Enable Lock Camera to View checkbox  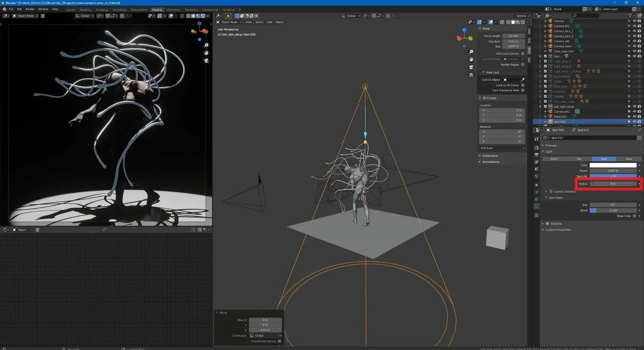coord(522,90)
